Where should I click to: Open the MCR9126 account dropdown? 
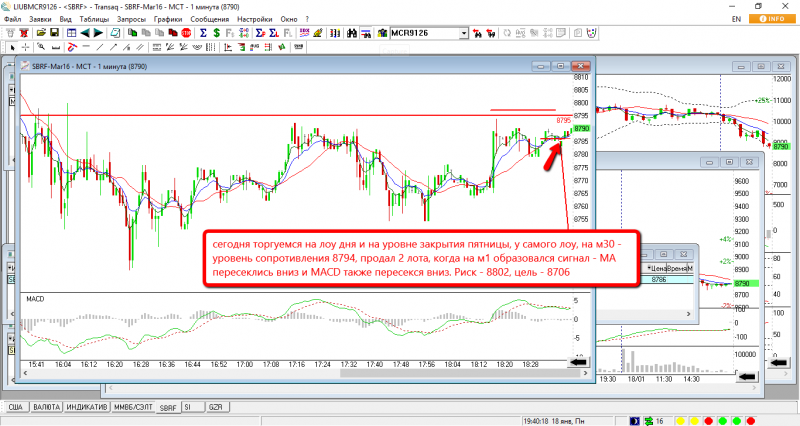click(x=464, y=33)
